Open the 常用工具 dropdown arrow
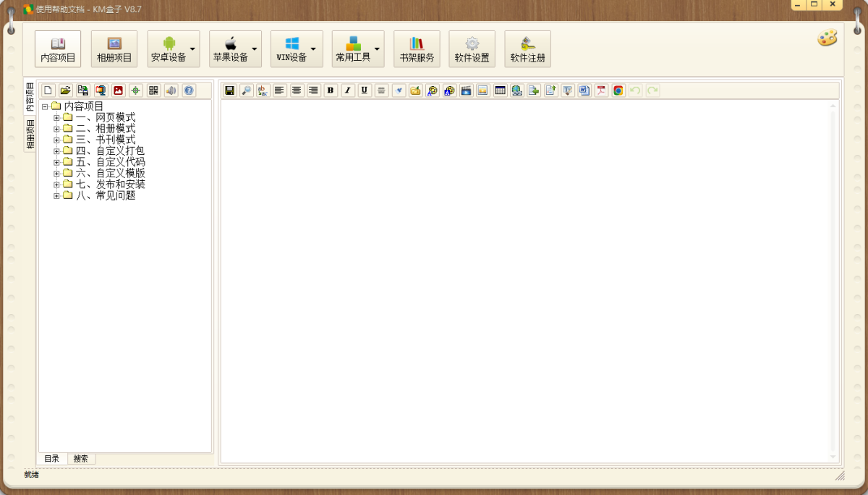868x495 pixels. pyautogui.click(x=377, y=49)
